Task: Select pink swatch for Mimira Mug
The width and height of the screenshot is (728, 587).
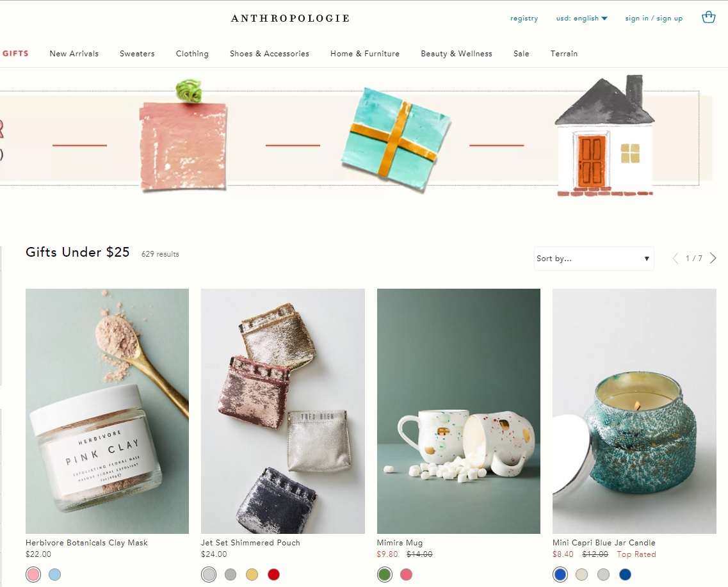Action: [406, 574]
